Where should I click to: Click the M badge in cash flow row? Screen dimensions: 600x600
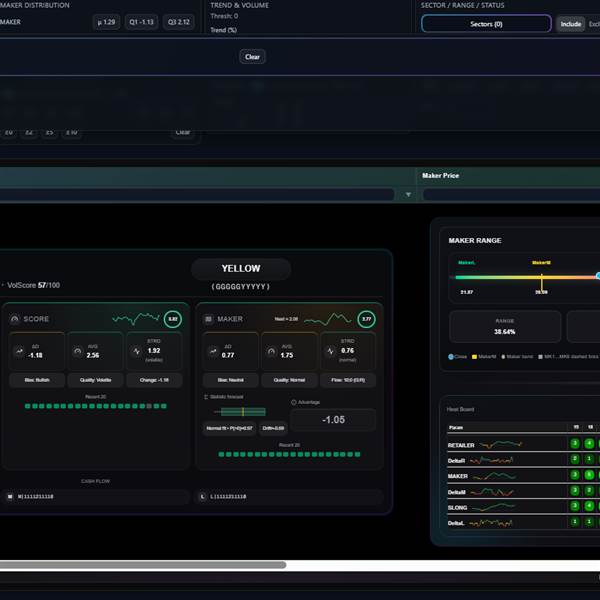(x=10, y=496)
